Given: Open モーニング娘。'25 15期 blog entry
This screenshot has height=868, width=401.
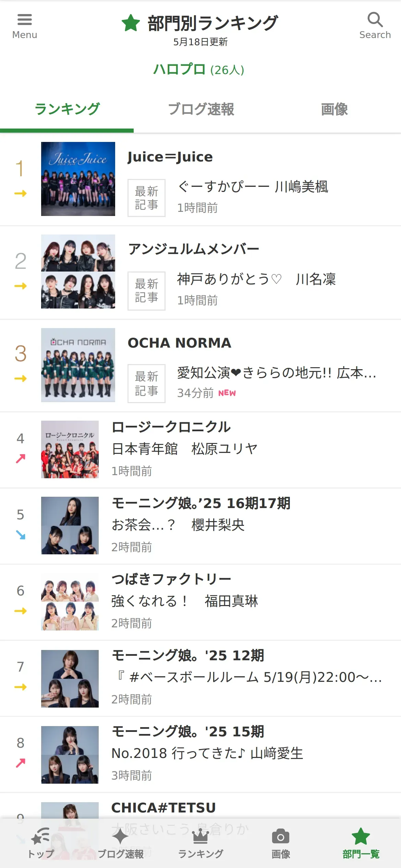Looking at the screenshot, I should click(x=188, y=731).
